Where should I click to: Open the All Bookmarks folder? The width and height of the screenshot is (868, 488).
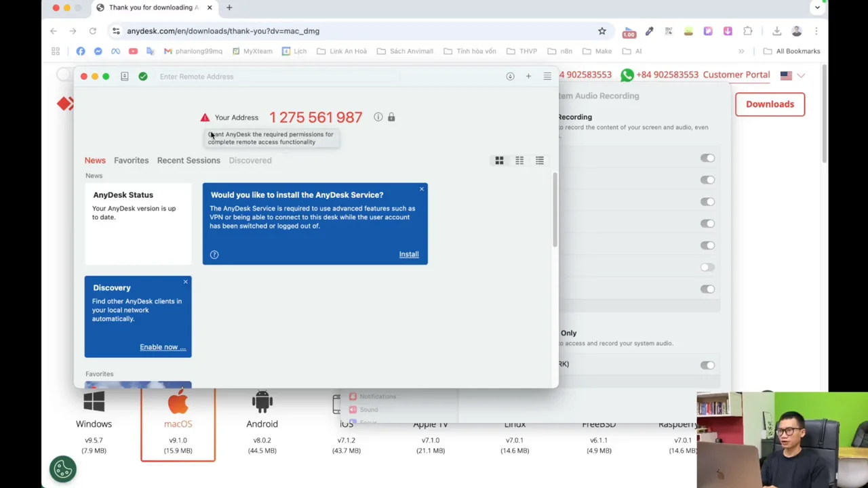click(x=791, y=51)
